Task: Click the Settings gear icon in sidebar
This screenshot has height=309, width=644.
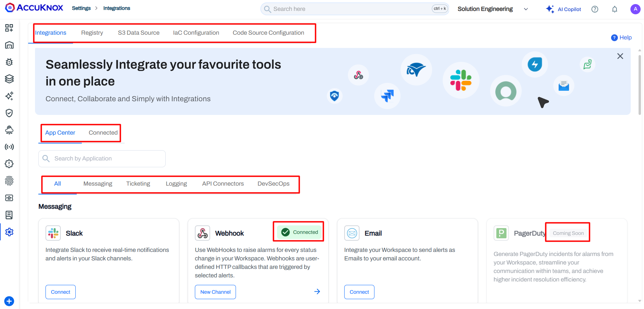Action: pos(9,232)
